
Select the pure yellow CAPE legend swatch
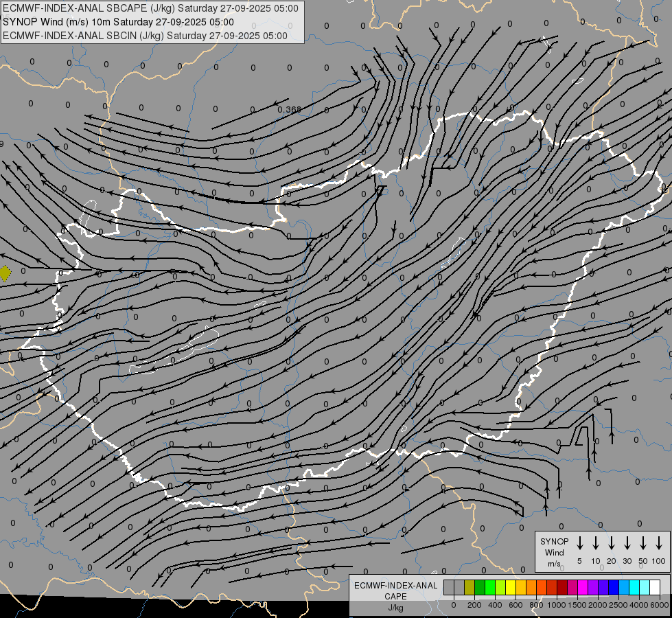click(511, 588)
